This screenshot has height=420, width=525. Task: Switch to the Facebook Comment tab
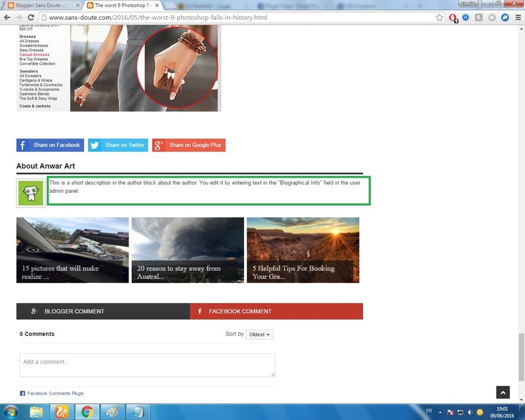coord(276,311)
